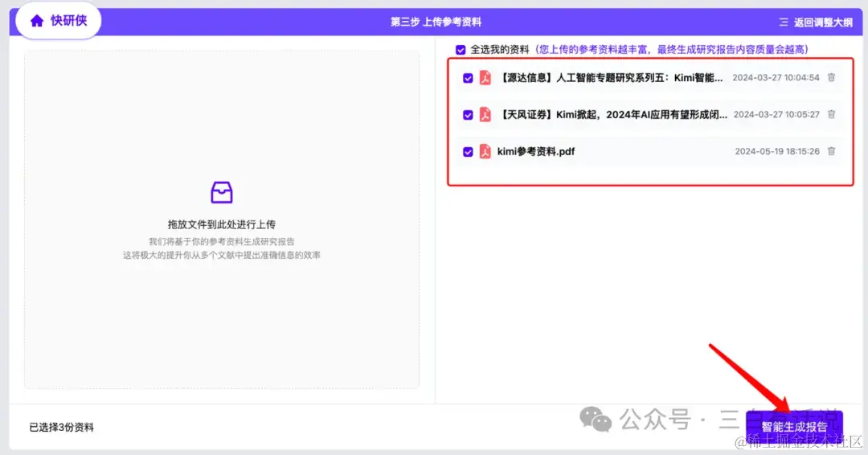
Task: Click 拖放文件到此处进行上传 upload area text
Action: pos(222,224)
